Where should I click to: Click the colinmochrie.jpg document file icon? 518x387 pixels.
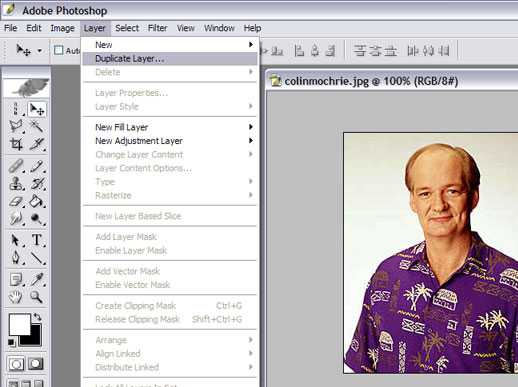(276, 81)
